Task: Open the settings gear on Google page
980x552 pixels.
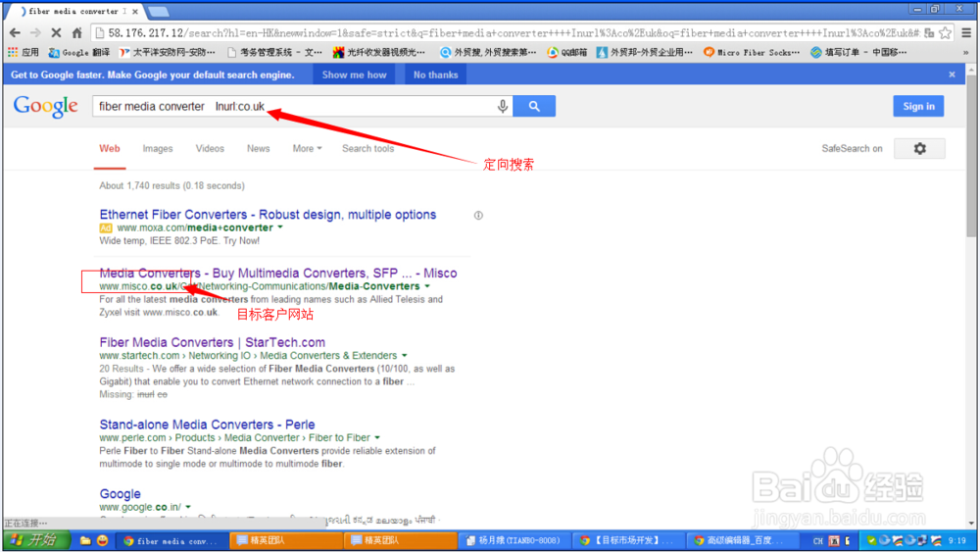Action: pos(919,149)
